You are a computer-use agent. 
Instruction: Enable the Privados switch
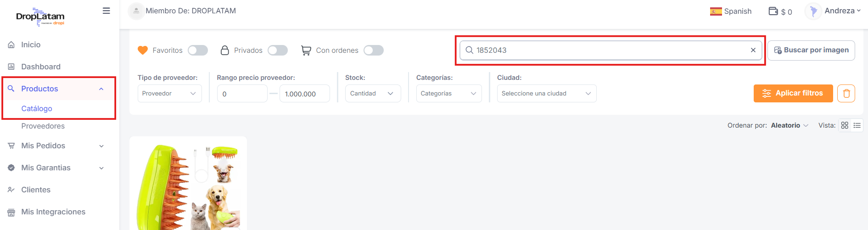coord(278,50)
